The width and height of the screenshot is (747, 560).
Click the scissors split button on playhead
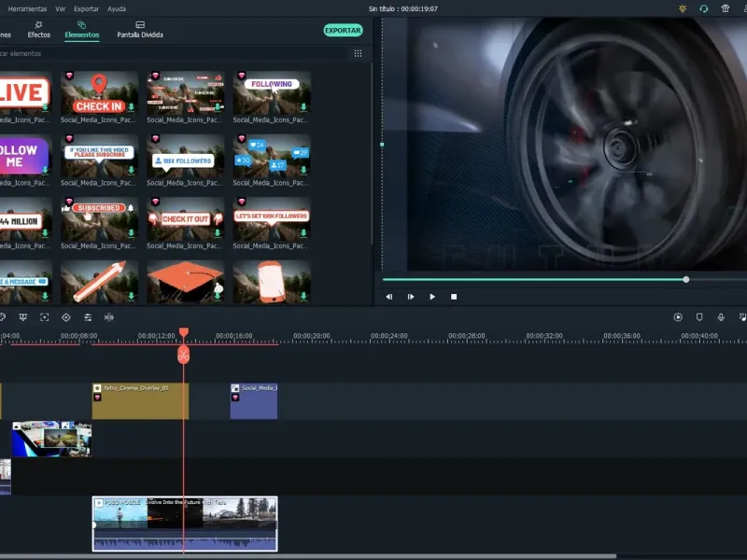coord(183,355)
